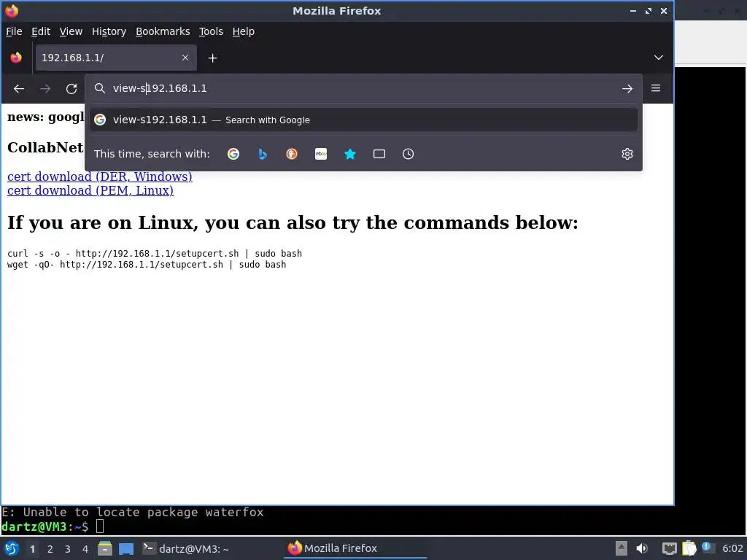Search in Bookmarks star icon
Viewport: 747px width, 560px height.
click(x=350, y=154)
